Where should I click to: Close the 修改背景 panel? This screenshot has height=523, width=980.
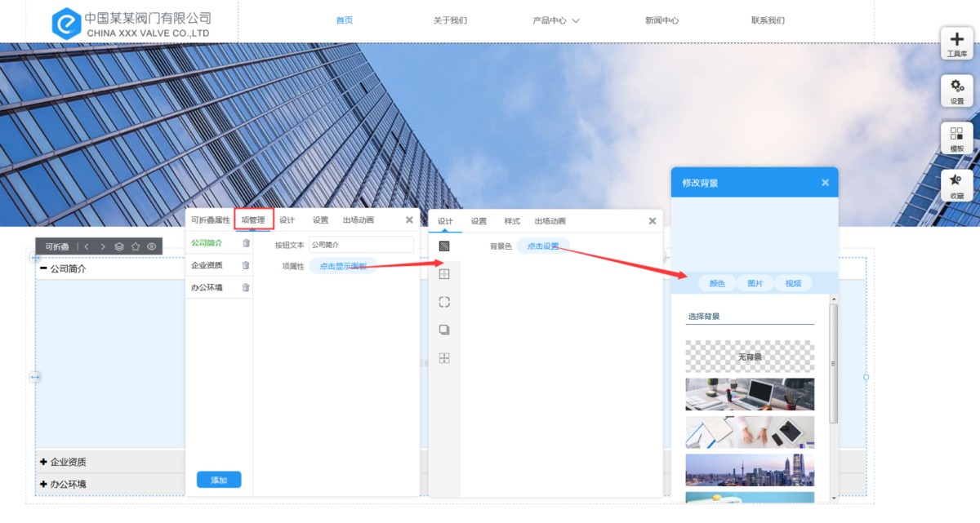(825, 183)
